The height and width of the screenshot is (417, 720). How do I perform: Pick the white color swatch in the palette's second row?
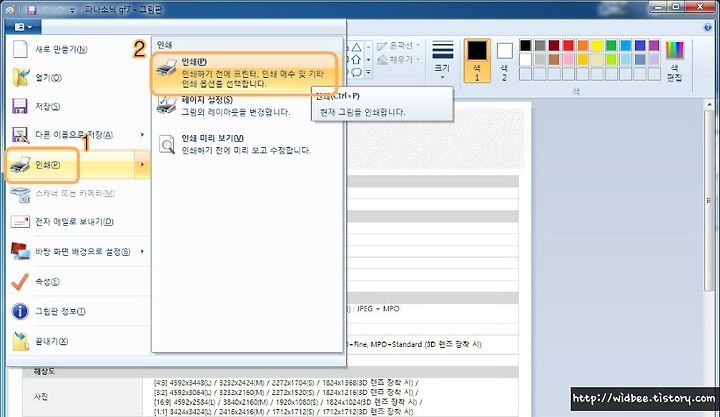[x=525, y=59]
